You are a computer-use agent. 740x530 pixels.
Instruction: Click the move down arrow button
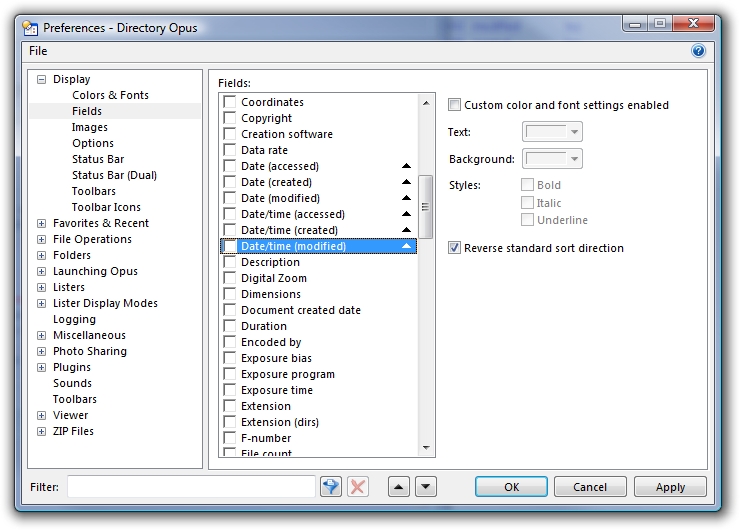click(426, 487)
